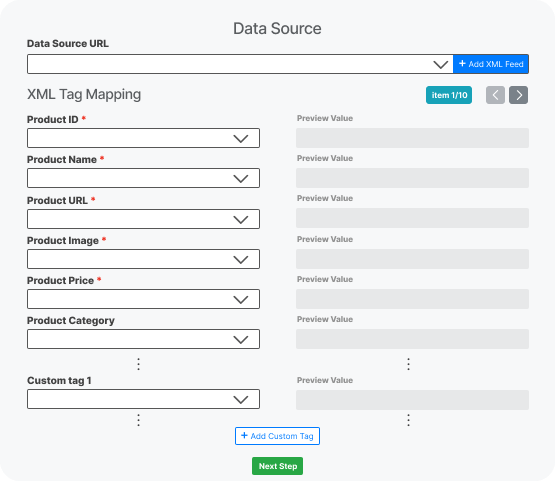Click the Product Name preview value field

412,178
